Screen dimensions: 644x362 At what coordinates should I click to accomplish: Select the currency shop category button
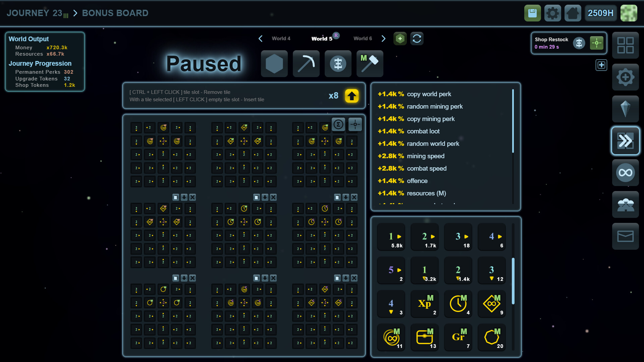tap(338, 64)
